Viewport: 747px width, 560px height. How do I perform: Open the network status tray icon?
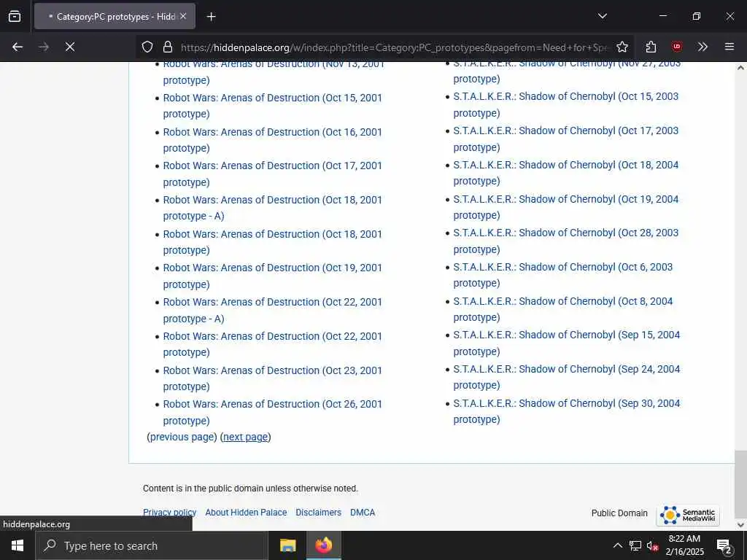pyautogui.click(x=635, y=545)
